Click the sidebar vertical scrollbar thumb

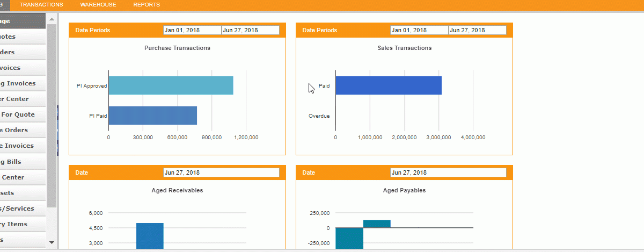click(x=52, y=116)
